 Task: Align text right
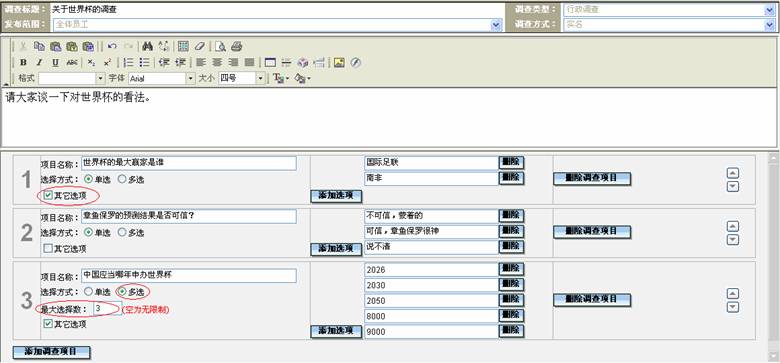(233, 63)
